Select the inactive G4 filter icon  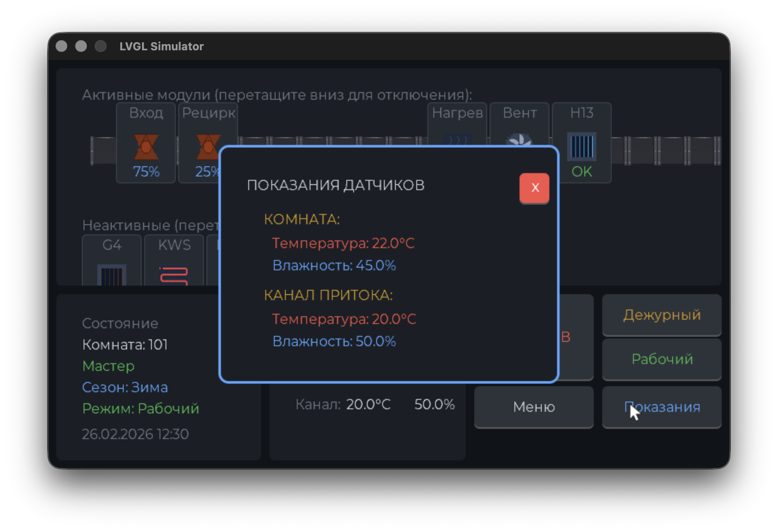coord(112,275)
